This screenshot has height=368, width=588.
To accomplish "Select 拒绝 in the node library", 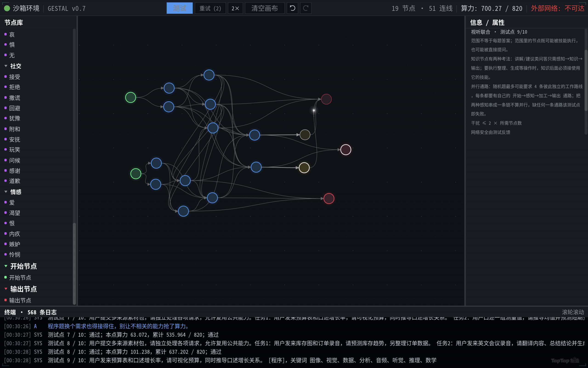I will pos(14,87).
